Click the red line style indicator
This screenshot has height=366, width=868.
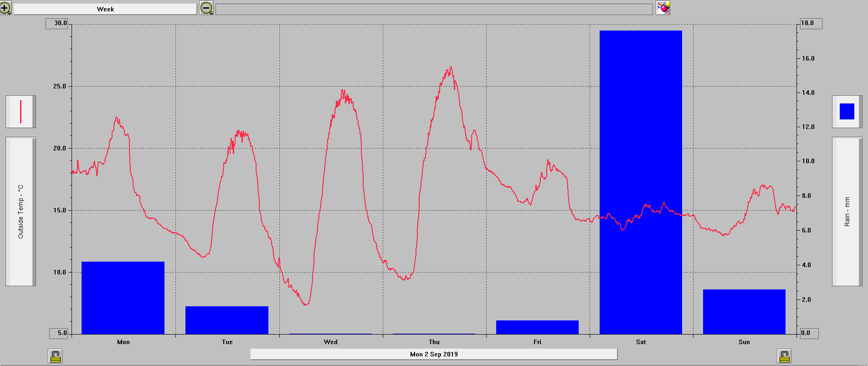(x=21, y=112)
